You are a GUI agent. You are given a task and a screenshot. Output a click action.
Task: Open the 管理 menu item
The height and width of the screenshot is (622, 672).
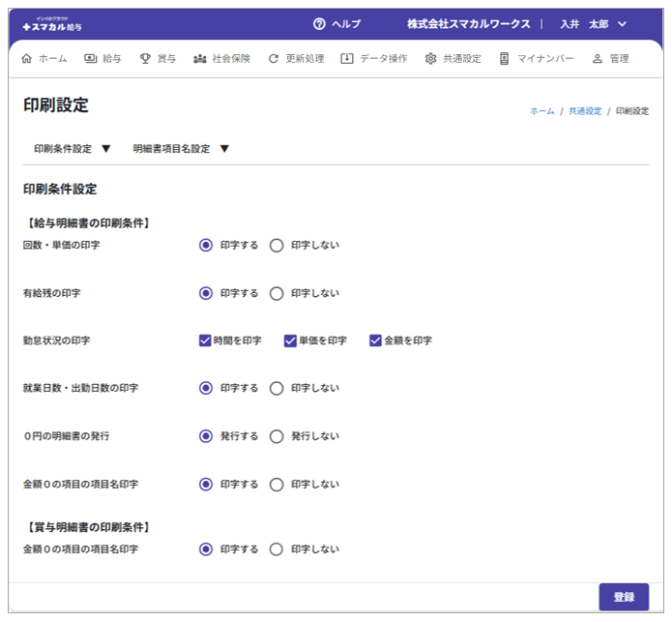(610, 59)
